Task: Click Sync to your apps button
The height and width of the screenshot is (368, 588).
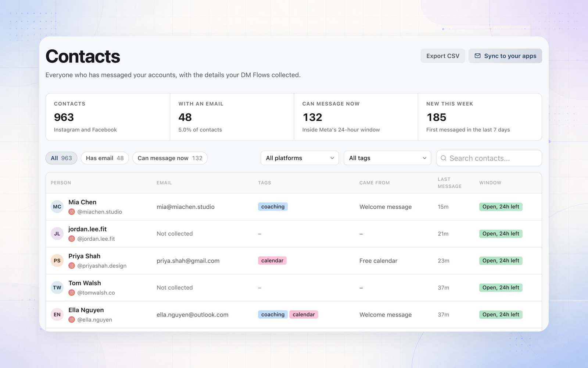Action: coord(505,56)
